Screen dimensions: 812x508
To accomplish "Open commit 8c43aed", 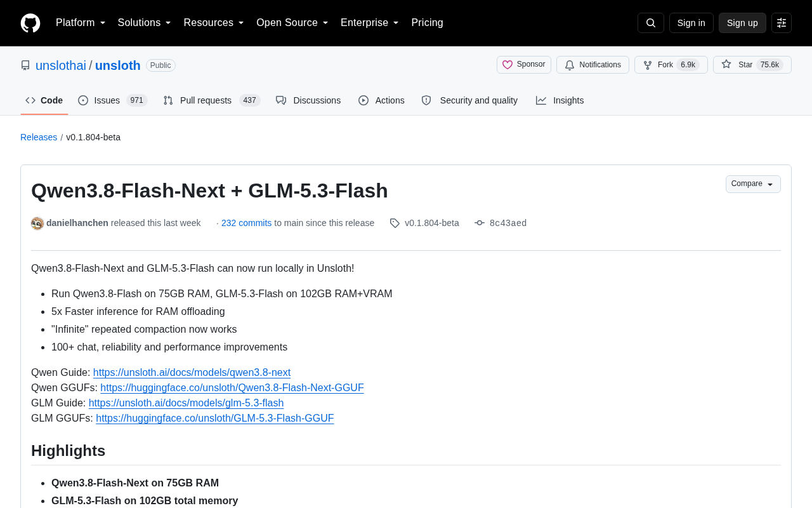I will pyautogui.click(x=508, y=223).
